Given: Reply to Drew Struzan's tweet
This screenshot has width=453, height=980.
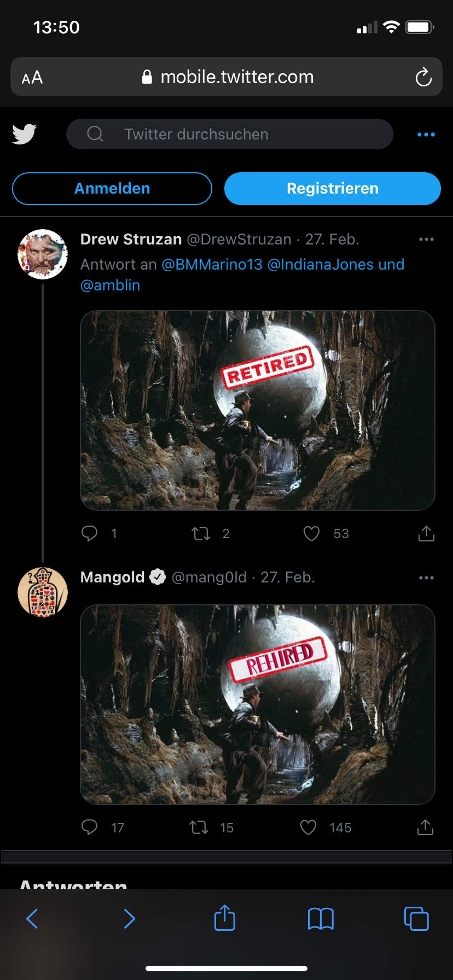Looking at the screenshot, I should (89, 533).
